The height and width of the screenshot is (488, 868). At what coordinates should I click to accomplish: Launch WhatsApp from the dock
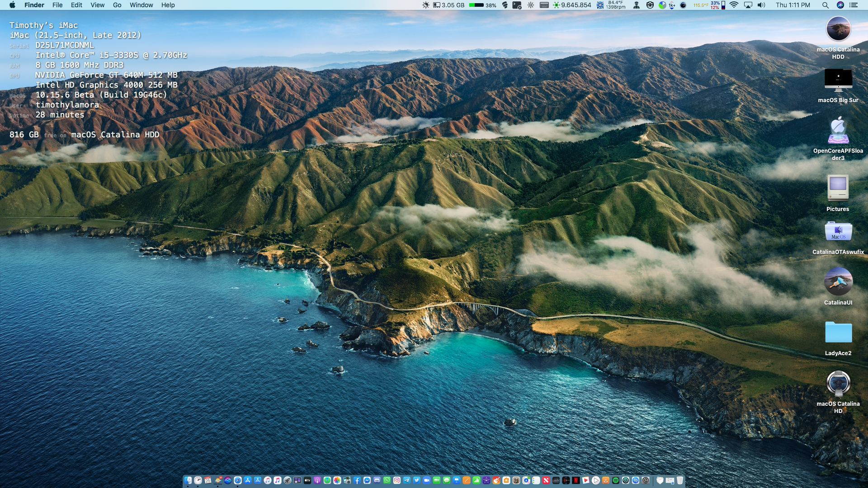(x=387, y=480)
